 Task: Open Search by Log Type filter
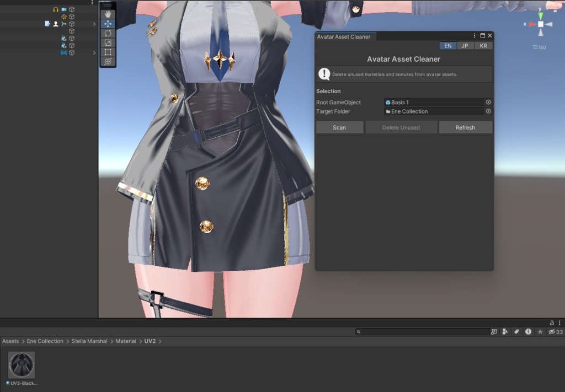click(x=528, y=331)
